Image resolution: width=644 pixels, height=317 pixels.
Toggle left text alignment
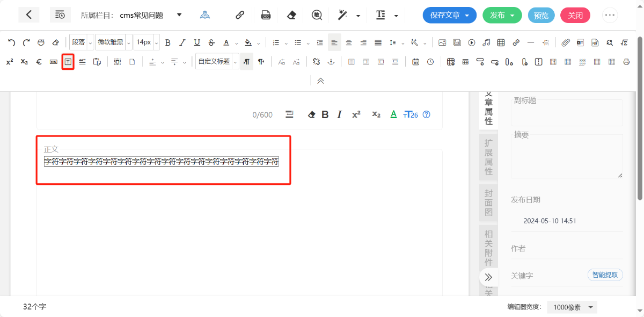click(334, 42)
